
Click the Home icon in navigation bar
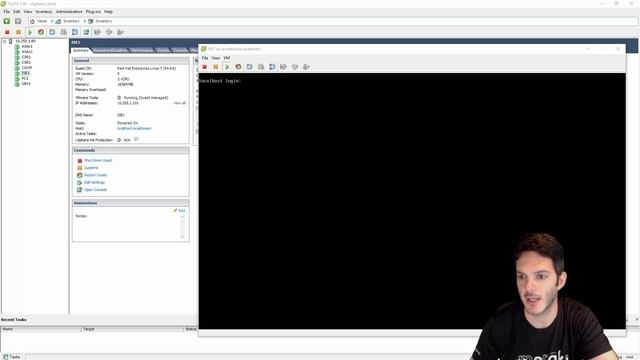32,21
